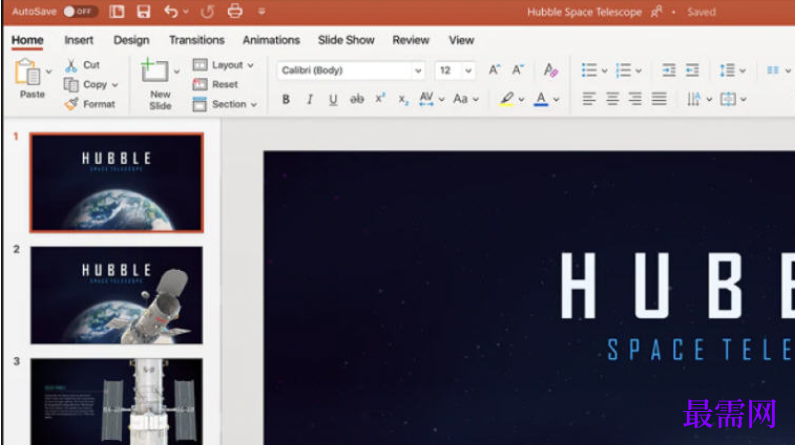Open the text direction options
This screenshot has width=795, height=445.
[699, 99]
